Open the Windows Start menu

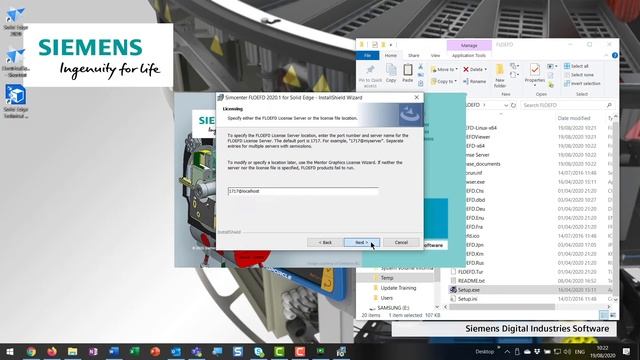(10, 351)
